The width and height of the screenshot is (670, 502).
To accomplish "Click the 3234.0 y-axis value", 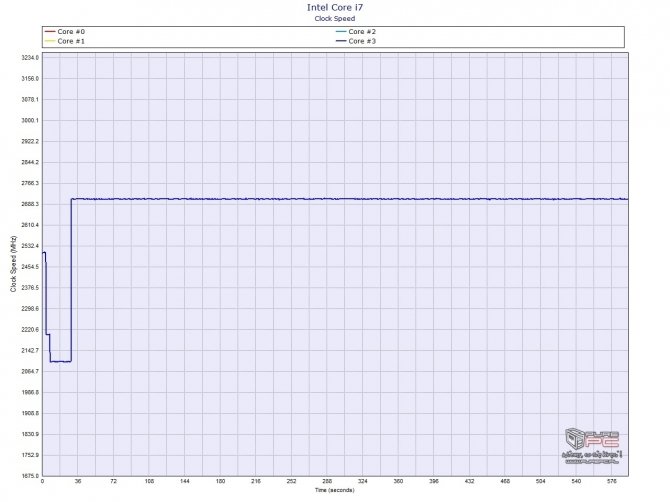I will click(x=30, y=58).
